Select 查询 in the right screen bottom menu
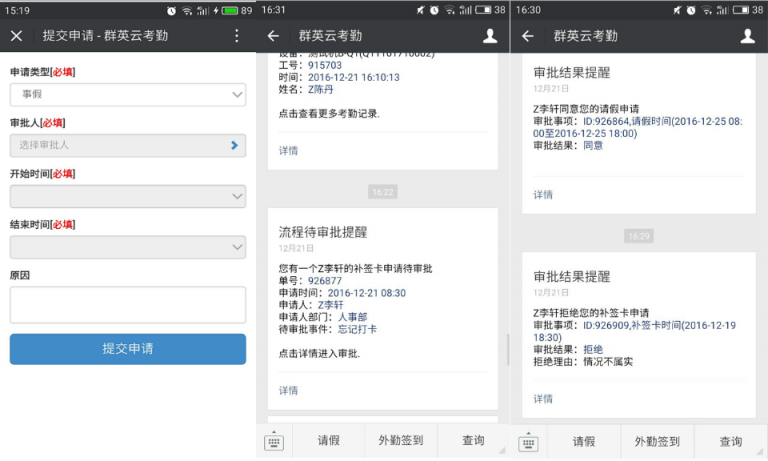Viewport: 768px width, 461px height. [731, 441]
